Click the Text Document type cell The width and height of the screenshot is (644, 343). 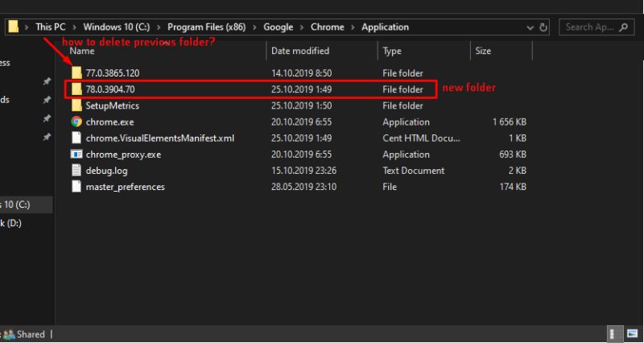point(414,171)
